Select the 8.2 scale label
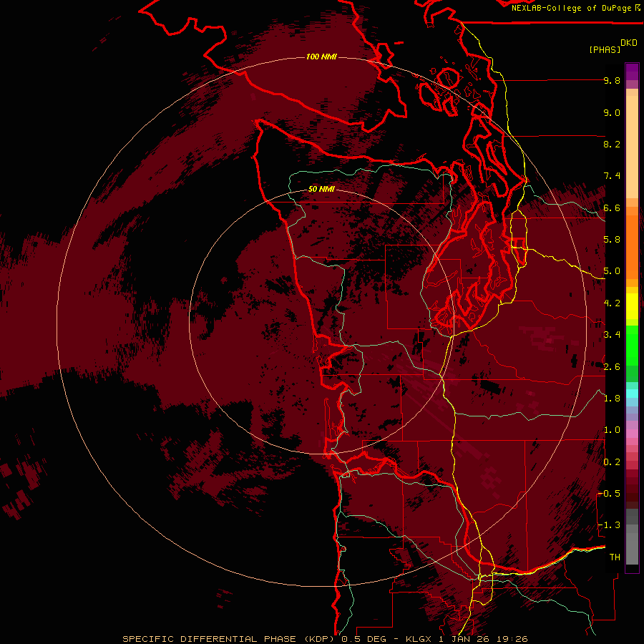Image resolution: width=644 pixels, height=644 pixels. (612, 144)
